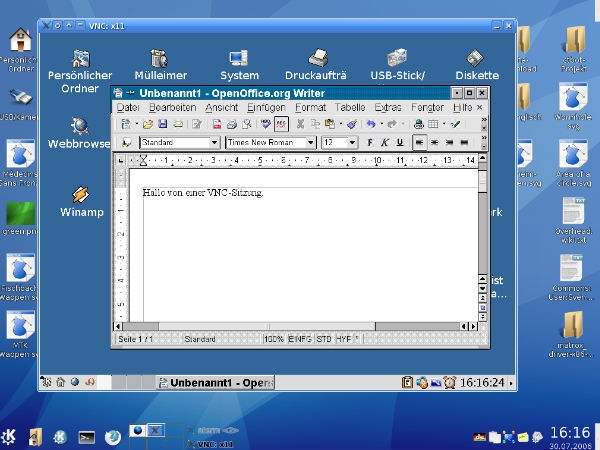Click the Writer vertical scrollbar thumb

click(x=483, y=182)
